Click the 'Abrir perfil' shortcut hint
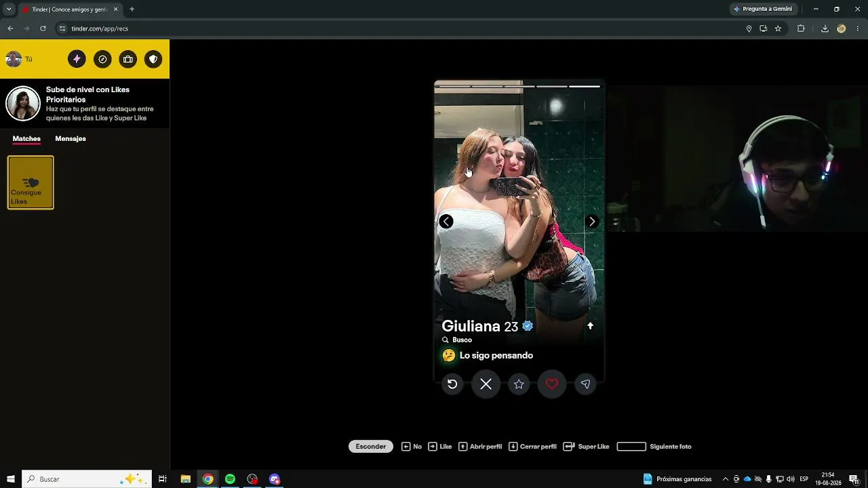The width and height of the screenshot is (868, 488). pyautogui.click(x=480, y=447)
